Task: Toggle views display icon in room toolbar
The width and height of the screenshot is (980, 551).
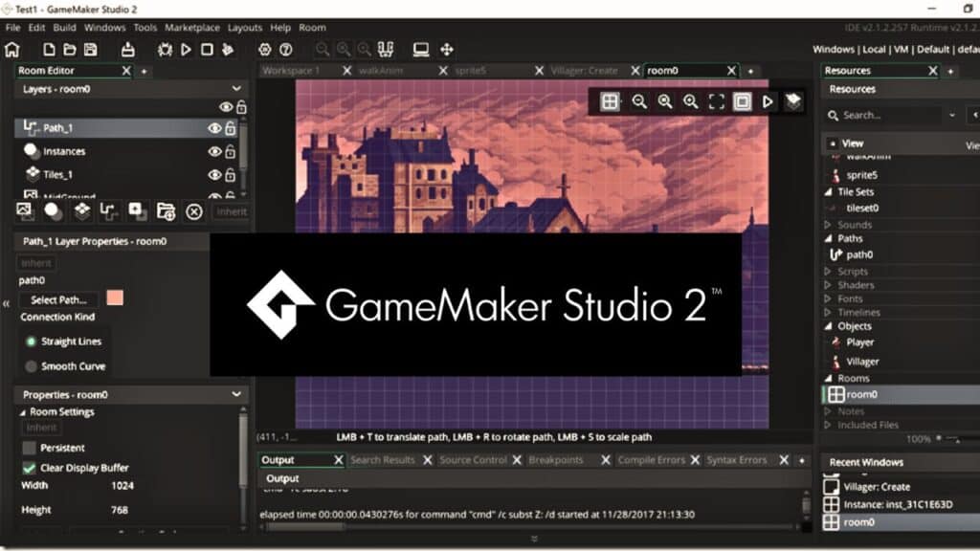Action: click(742, 101)
